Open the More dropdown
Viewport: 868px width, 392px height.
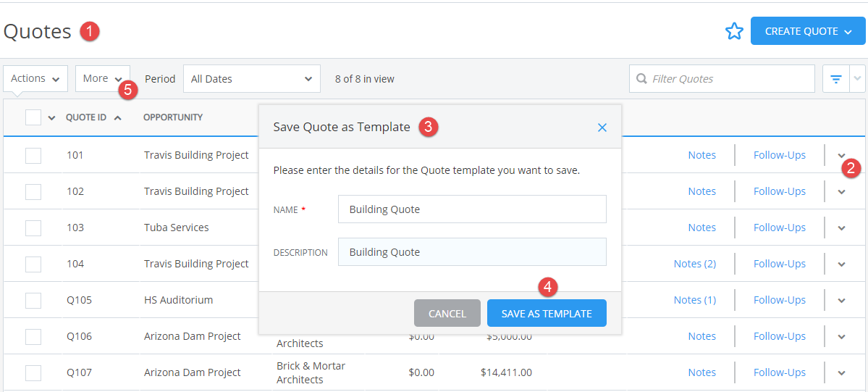(102, 79)
